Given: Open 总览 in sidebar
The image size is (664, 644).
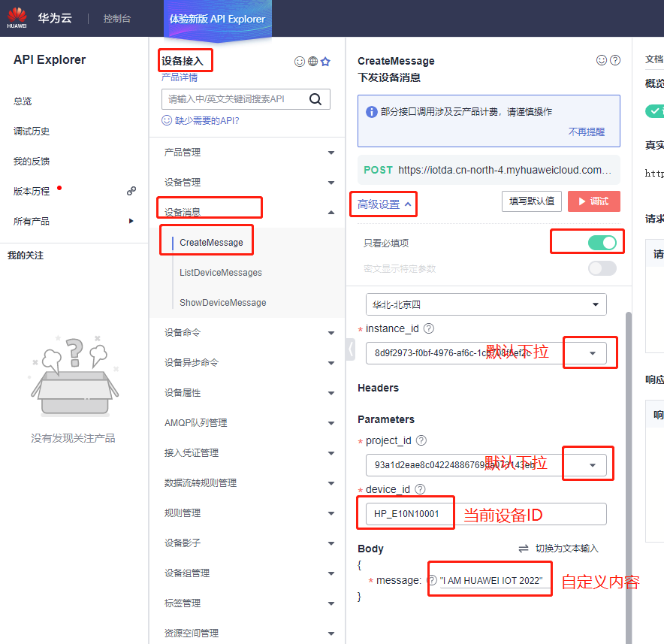Looking at the screenshot, I should pyautogui.click(x=23, y=101).
